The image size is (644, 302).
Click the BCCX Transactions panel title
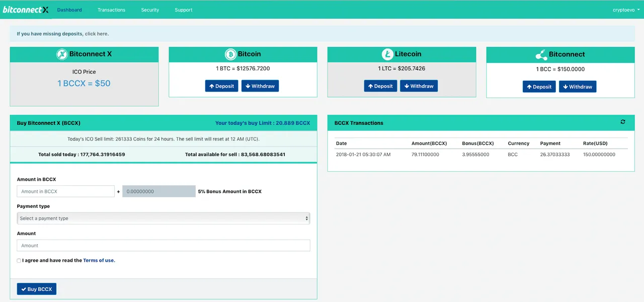pos(359,123)
